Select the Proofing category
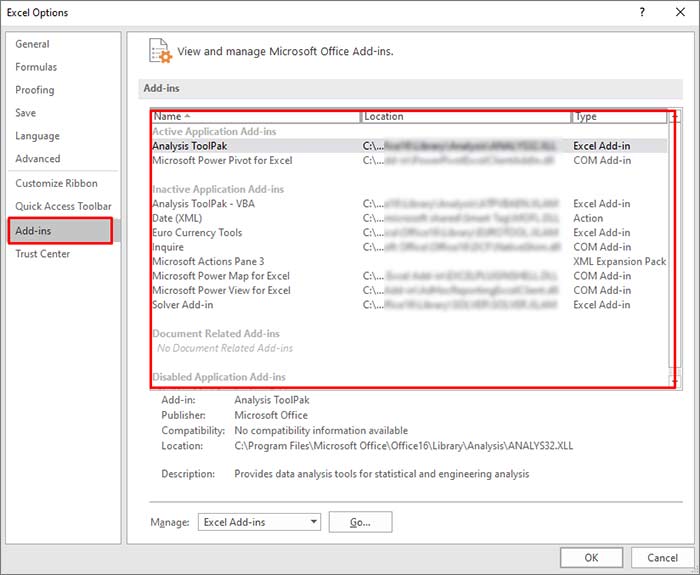Image resolution: width=700 pixels, height=575 pixels. point(35,90)
